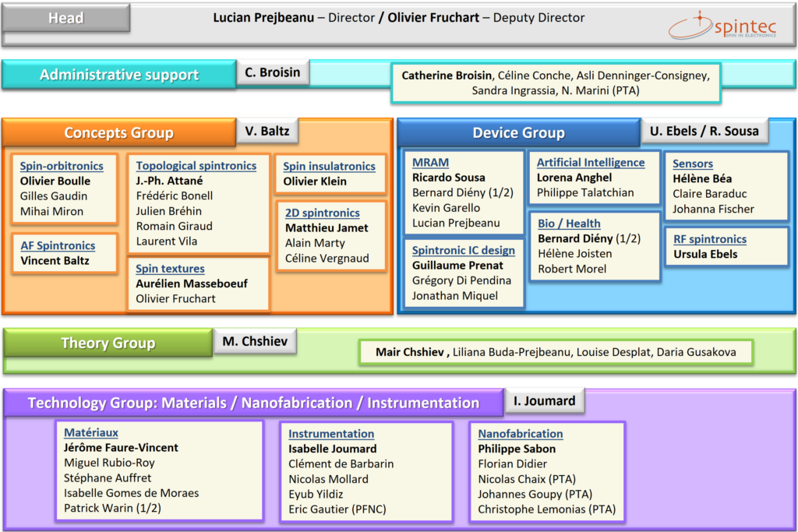Viewport: 798px width, 532px height.
Task: Open the Instrumentation link
Action: pyautogui.click(x=331, y=434)
